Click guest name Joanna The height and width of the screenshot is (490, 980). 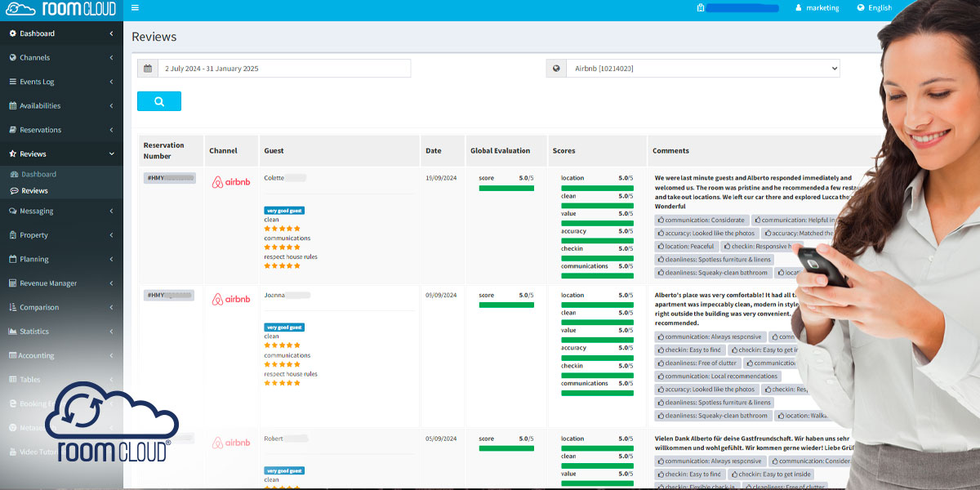point(274,295)
